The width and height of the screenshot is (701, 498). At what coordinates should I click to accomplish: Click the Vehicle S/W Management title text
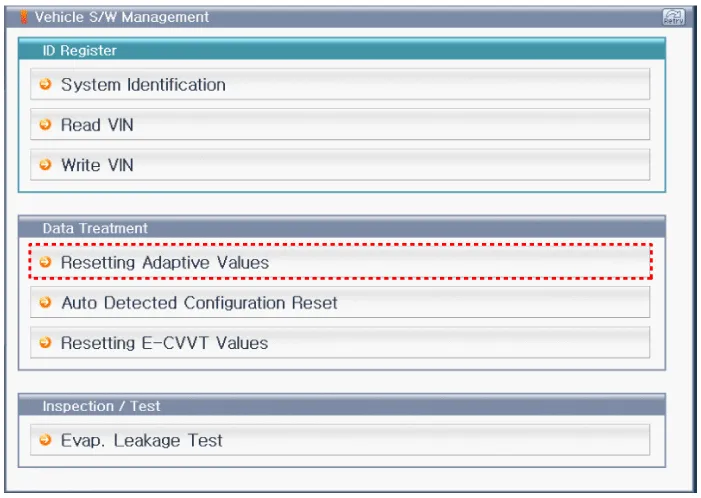[x=122, y=17]
